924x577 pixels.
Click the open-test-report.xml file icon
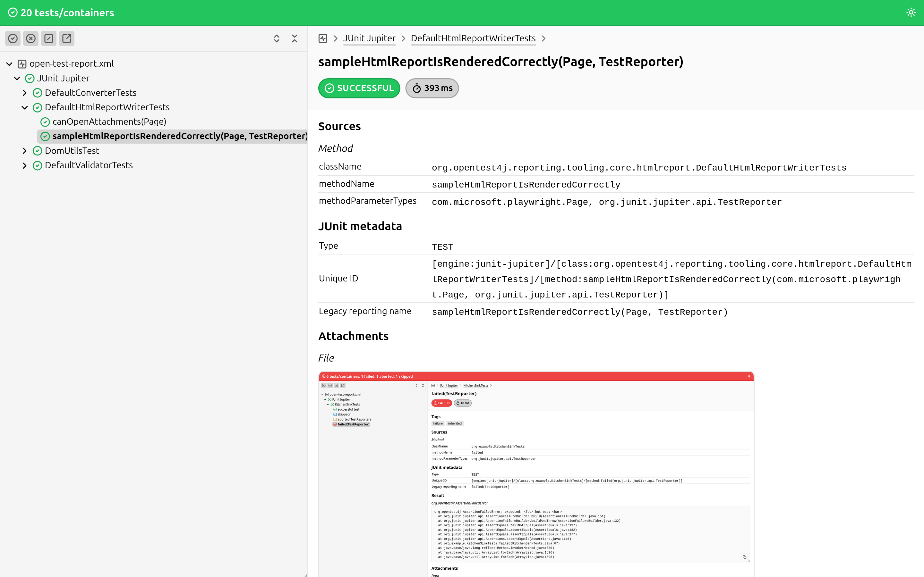tap(22, 64)
